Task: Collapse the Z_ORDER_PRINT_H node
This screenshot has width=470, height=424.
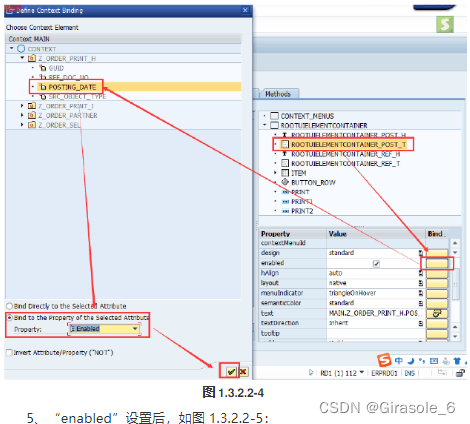Action: (22, 58)
